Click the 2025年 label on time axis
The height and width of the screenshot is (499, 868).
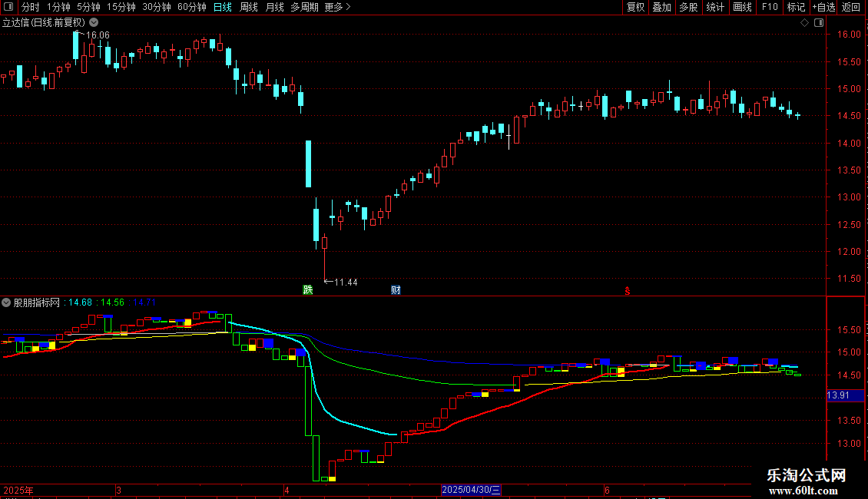pos(18,490)
